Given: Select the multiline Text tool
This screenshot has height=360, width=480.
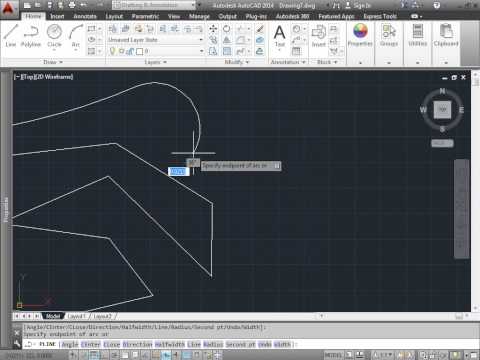Looking at the screenshot, I should point(279,36).
